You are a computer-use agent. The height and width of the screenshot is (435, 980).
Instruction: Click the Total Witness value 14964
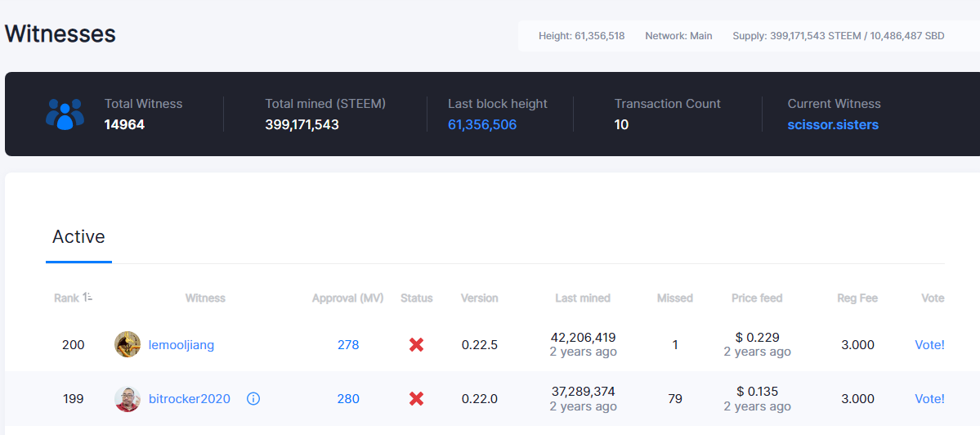(x=124, y=124)
